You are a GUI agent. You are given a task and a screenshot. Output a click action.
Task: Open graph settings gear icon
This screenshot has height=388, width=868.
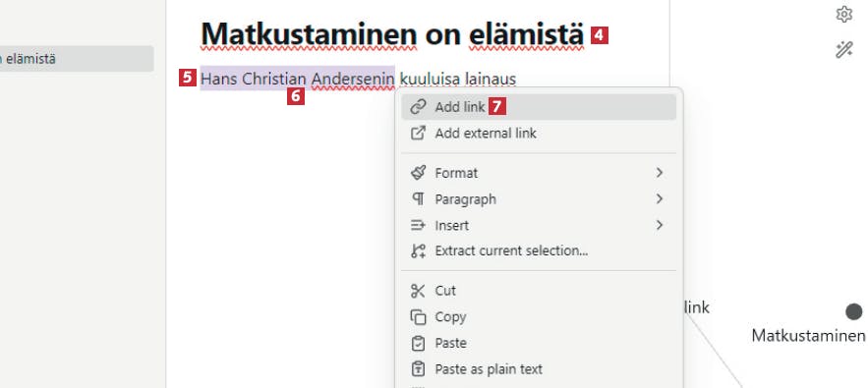coord(843,15)
